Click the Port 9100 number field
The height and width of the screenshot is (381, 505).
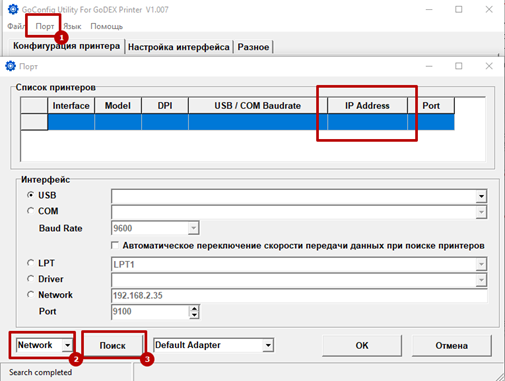tap(150, 311)
